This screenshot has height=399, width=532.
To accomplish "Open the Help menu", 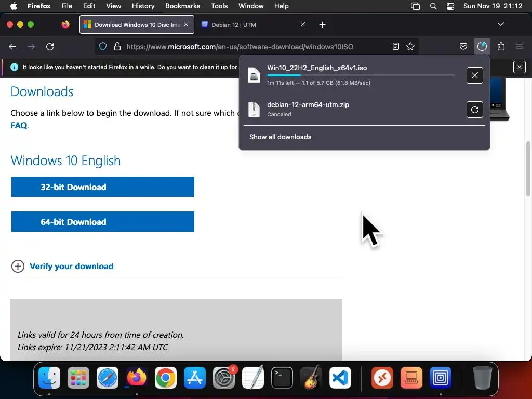I will coord(281,6).
